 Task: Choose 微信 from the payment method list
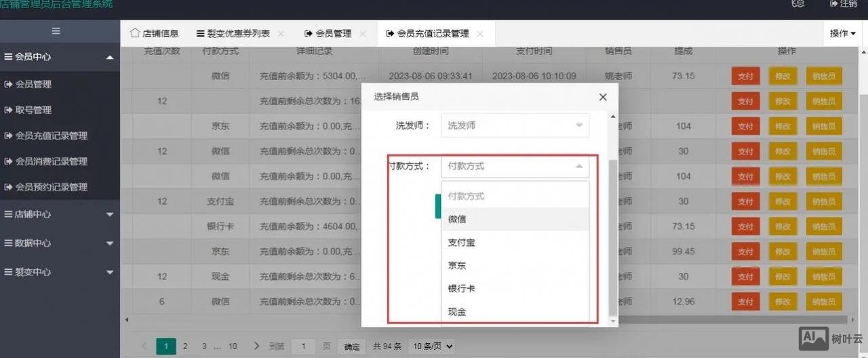[x=515, y=219]
